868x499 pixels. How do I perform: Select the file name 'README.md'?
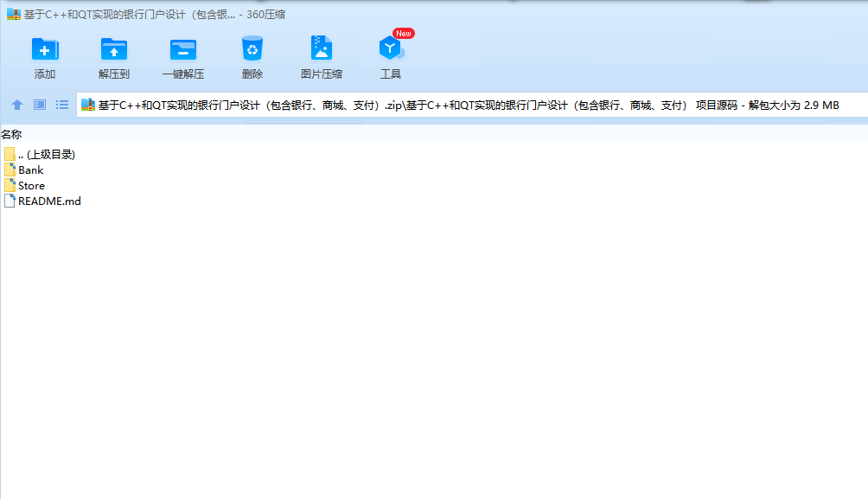click(x=49, y=201)
